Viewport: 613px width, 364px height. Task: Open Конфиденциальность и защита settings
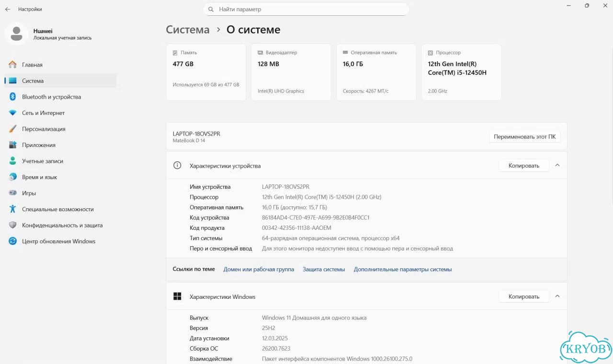(x=60, y=225)
